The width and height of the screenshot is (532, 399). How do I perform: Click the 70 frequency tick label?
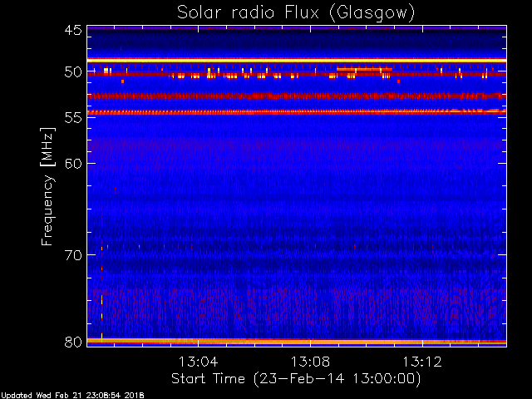click(73, 255)
